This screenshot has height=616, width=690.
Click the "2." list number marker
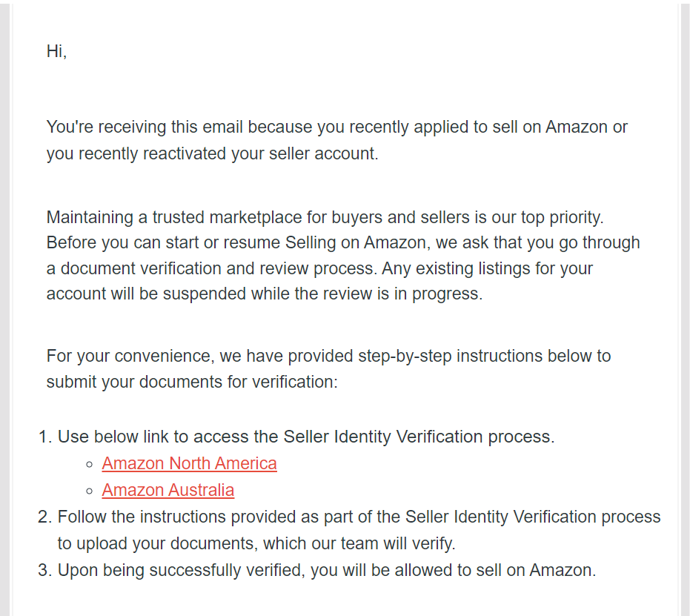(45, 517)
